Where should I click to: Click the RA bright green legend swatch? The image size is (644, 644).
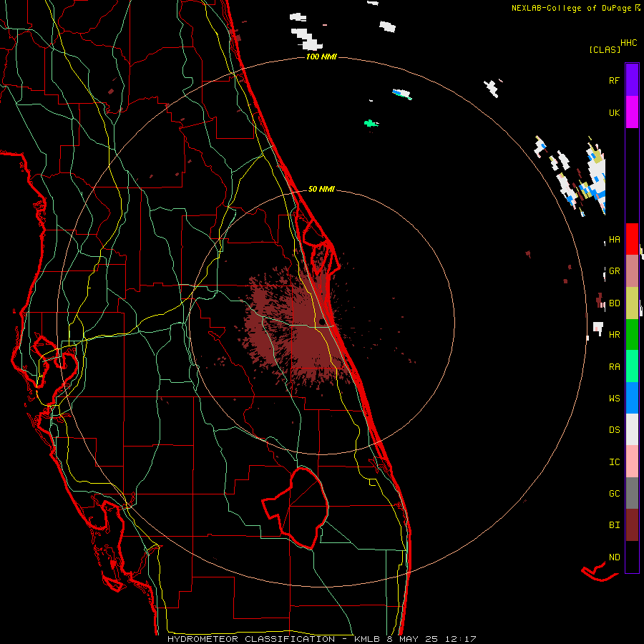pos(632,366)
